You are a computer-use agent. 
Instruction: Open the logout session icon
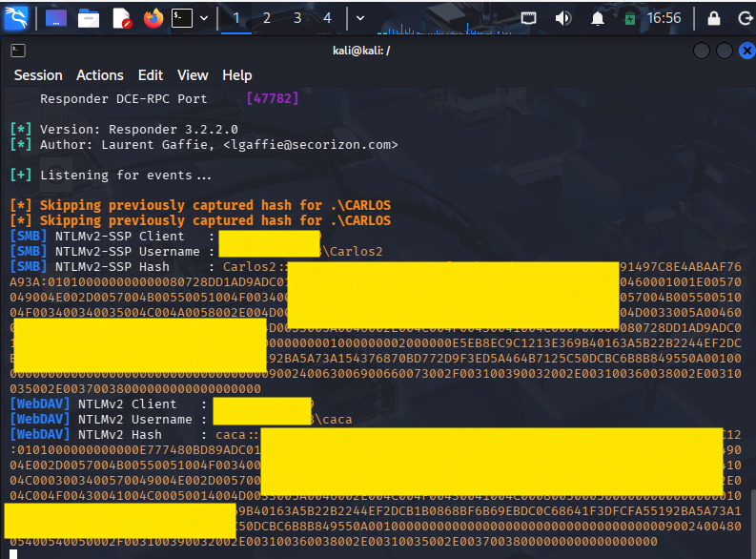[746, 18]
